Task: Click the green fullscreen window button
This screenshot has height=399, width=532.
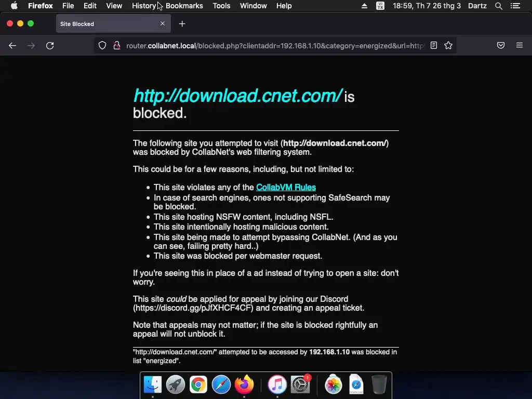Action: tap(31, 23)
